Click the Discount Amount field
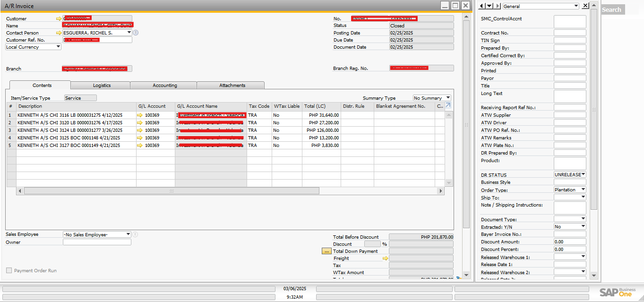Image resolution: width=644 pixels, height=302 pixels. coord(570,242)
